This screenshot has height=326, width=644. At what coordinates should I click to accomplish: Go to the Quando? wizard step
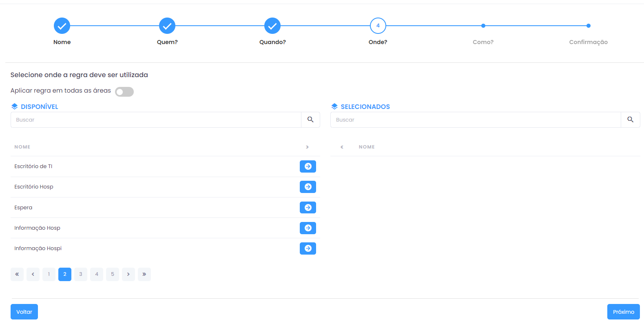[x=272, y=26]
